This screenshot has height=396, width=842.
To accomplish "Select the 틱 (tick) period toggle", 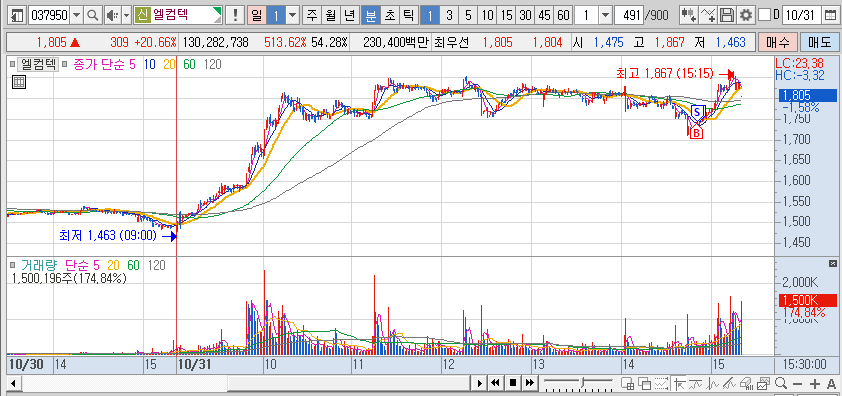I will (409, 15).
